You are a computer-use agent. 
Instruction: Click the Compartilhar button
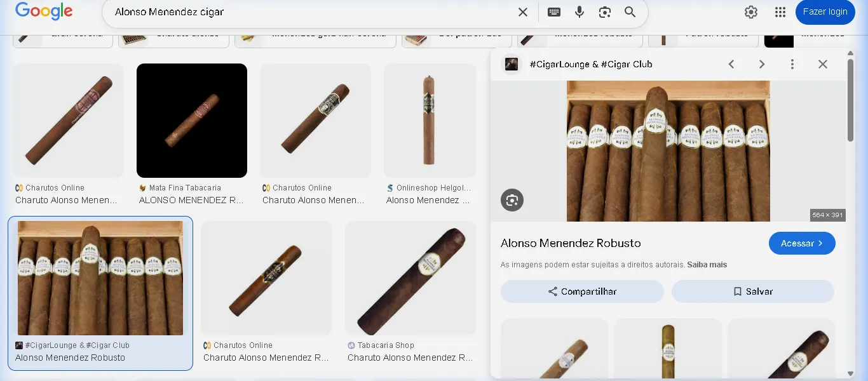tap(582, 291)
